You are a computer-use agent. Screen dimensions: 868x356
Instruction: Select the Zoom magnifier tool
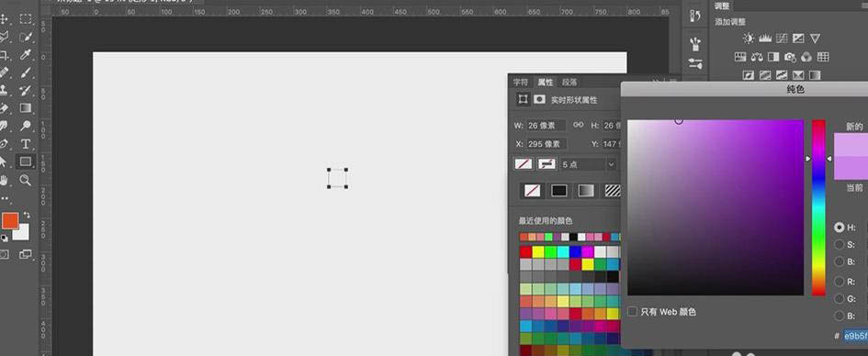pyautogui.click(x=26, y=180)
